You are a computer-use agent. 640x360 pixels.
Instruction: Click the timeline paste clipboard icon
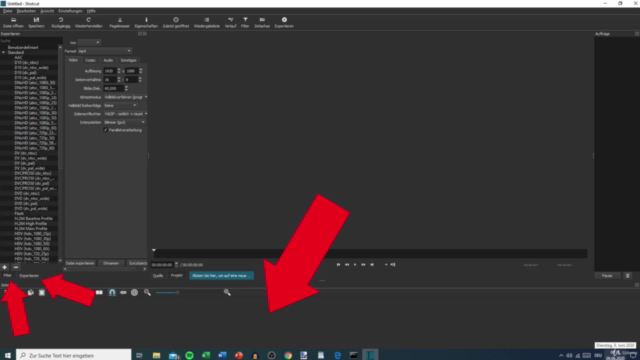click(x=42, y=292)
